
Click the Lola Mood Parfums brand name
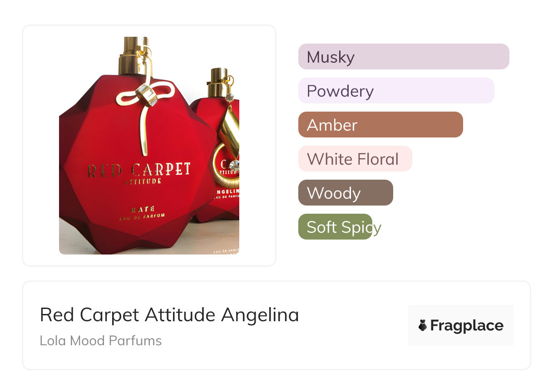101,340
